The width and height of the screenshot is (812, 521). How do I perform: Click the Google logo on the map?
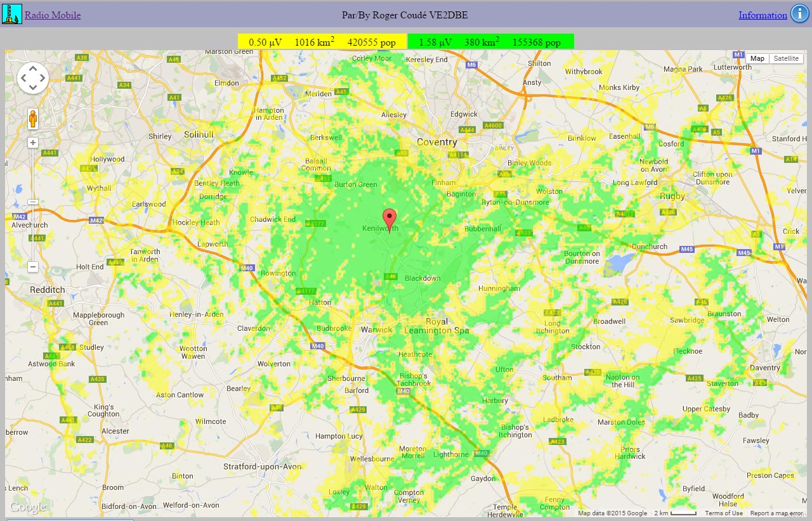27,507
